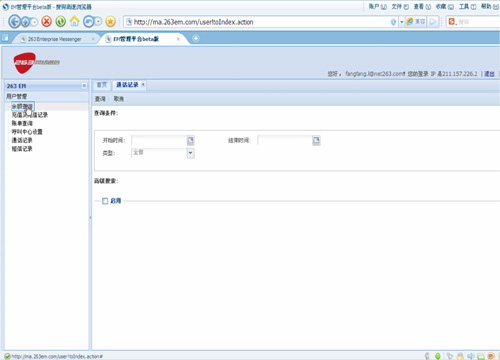
Task: Go to browser home page icon
Action: [x=75, y=22]
